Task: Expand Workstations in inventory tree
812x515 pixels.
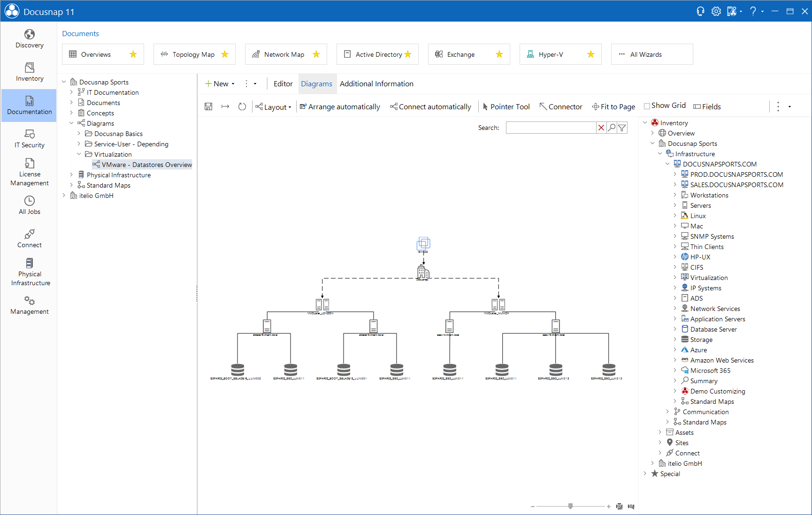Action: (675, 195)
